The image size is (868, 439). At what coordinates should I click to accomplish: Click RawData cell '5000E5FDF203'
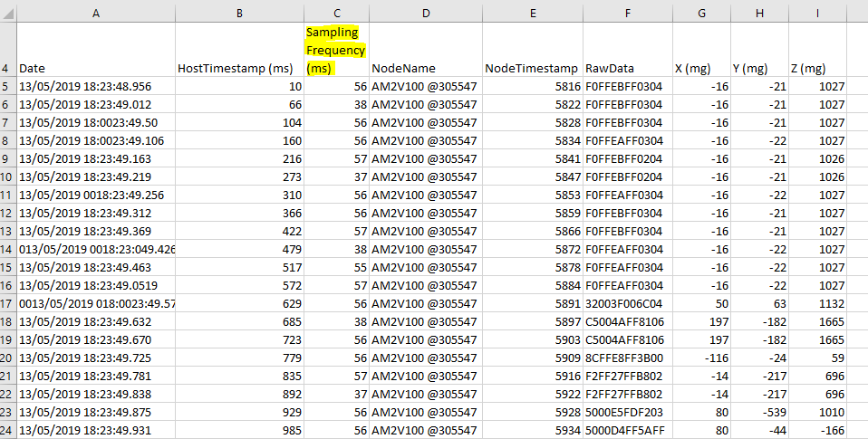[628, 413]
